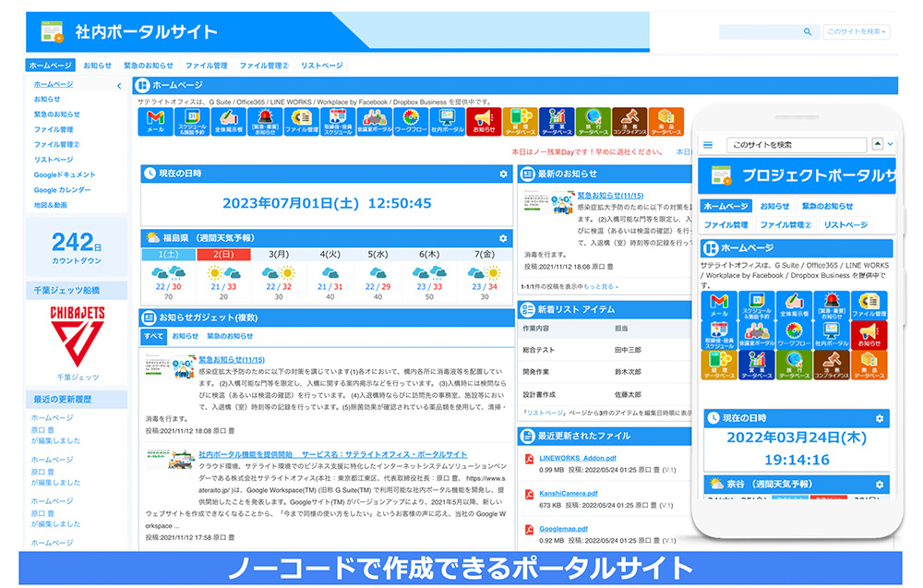Open Google カレンダー in left sidebar
Image resolution: width=923 pixels, height=588 pixels.
pos(63,190)
